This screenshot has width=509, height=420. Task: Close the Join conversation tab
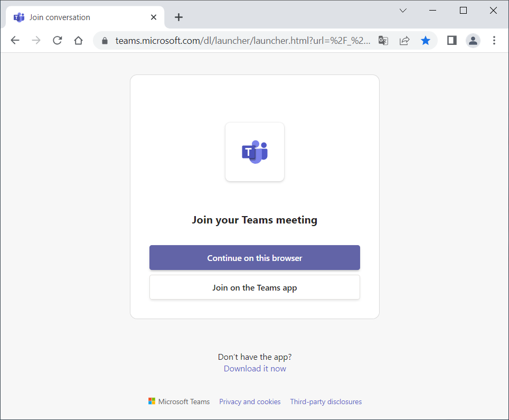(154, 17)
